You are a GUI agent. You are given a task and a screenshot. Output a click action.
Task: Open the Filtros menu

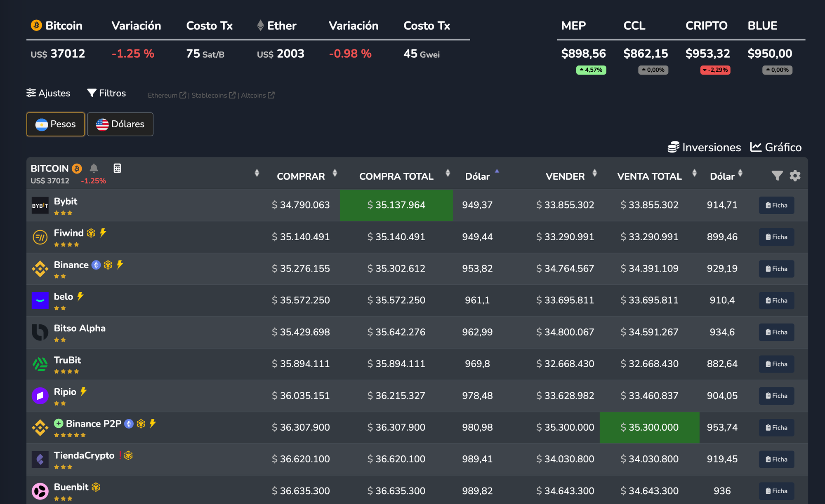pyautogui.click(x=106, y=93)
